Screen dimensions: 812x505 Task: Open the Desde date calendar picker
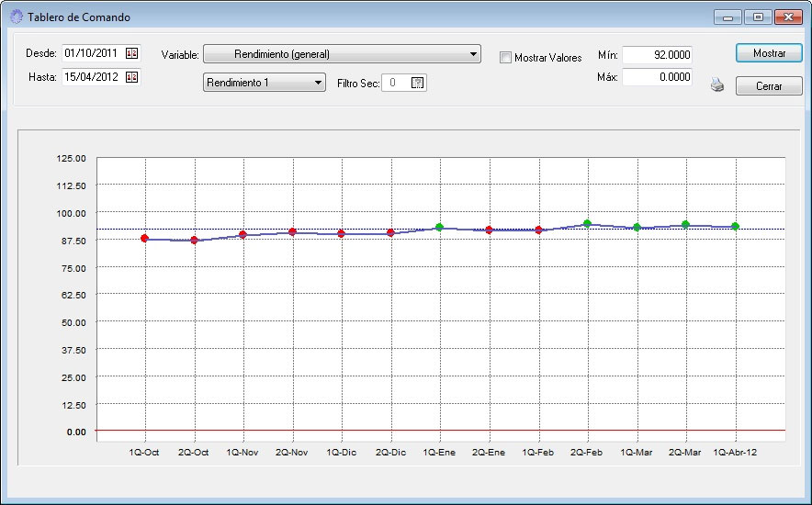pyautogui.click(x=130, y=53)
